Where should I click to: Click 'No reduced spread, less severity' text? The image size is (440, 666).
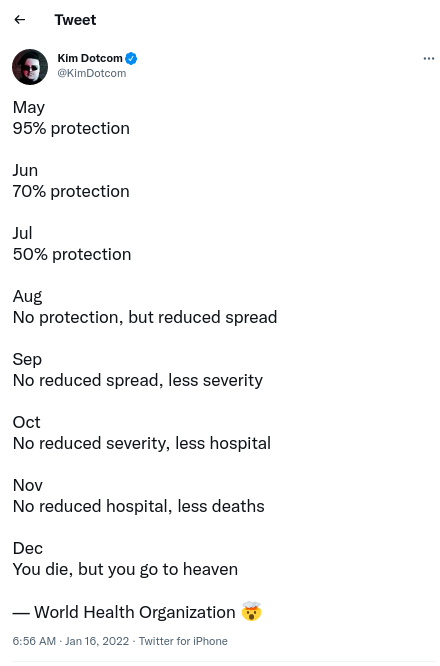click(138, 380)
